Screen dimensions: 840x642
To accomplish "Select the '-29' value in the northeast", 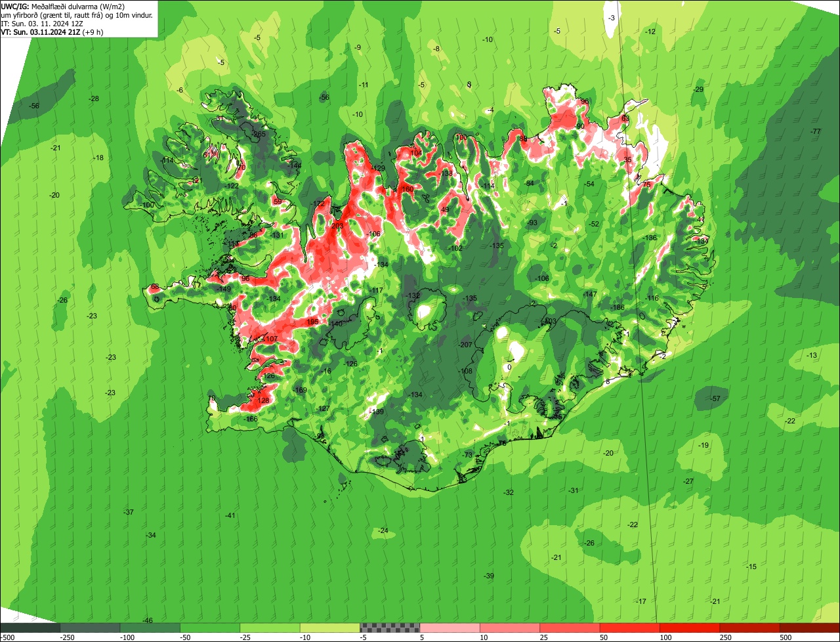I will (x=698, y=89).
